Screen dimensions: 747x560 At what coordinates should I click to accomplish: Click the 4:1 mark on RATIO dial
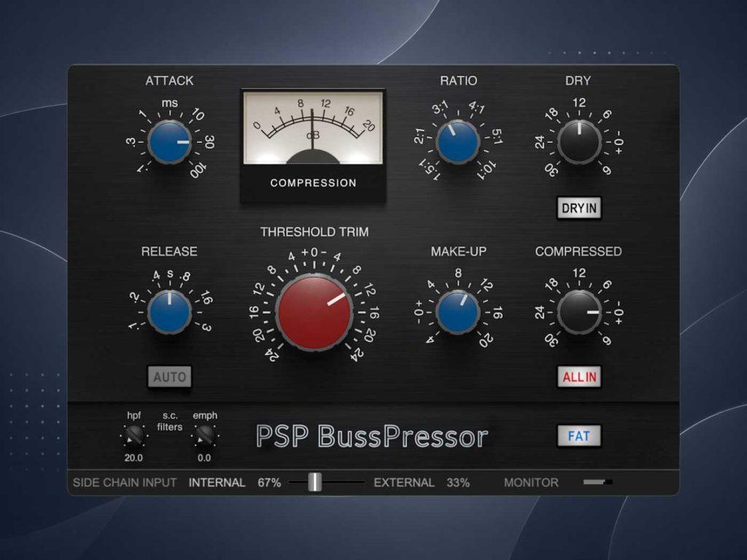[x=476, y=107]
